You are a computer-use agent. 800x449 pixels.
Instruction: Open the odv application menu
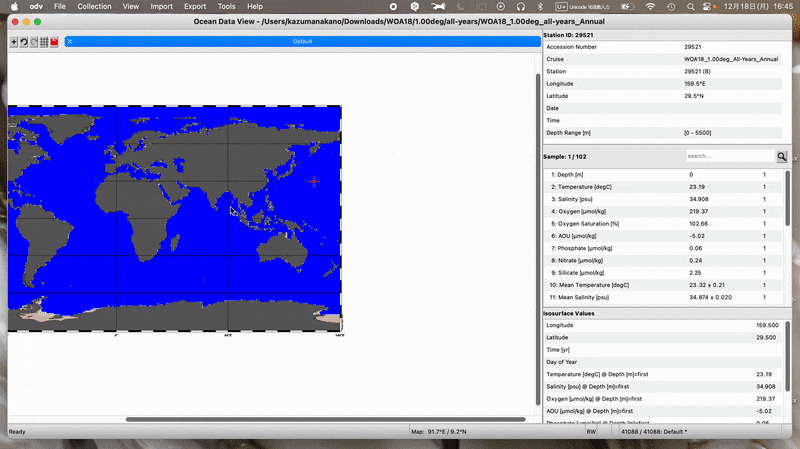(x=36, y=7)
